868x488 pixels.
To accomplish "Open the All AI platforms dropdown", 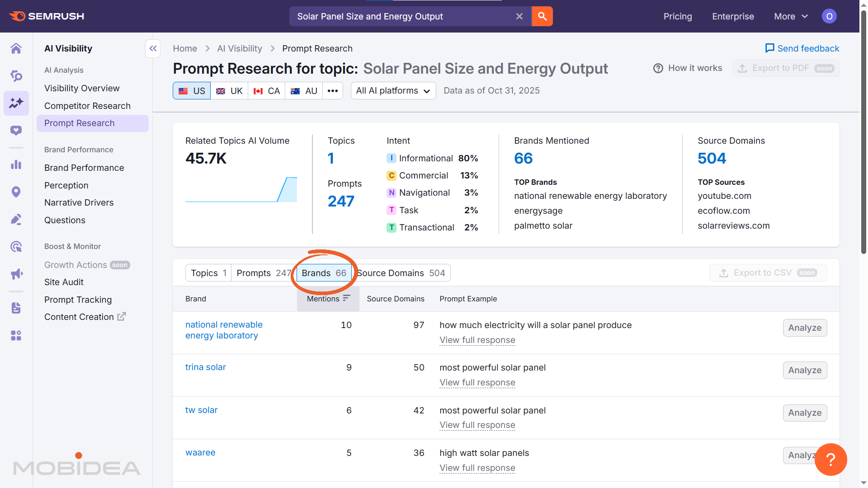I will [x=393, y=90].
